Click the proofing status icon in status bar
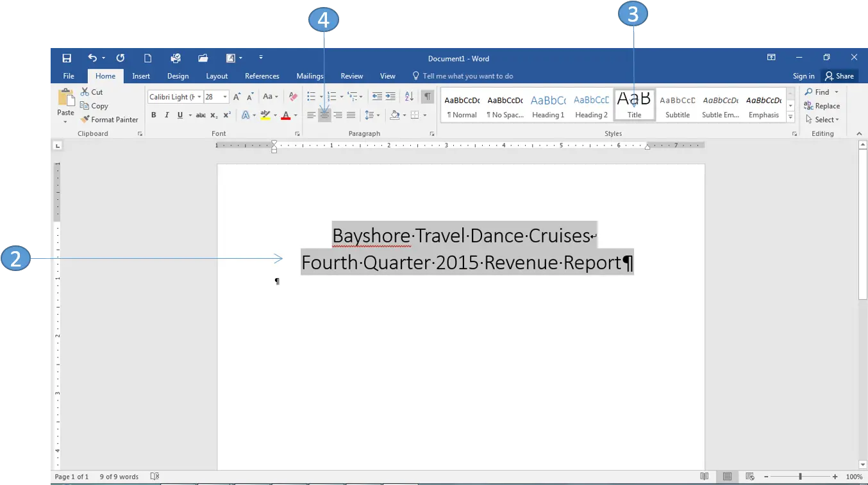868x485 pixels. pos(154,477)
